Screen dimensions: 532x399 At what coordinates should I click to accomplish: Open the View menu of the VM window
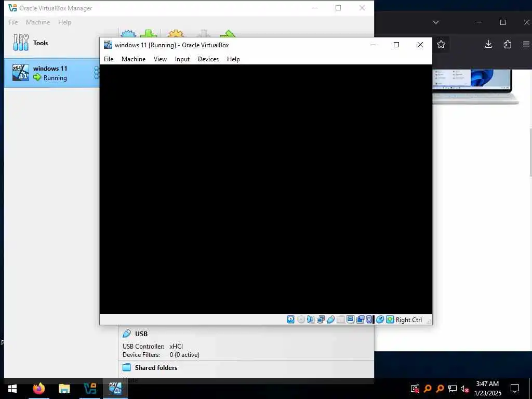coord(160,59)
